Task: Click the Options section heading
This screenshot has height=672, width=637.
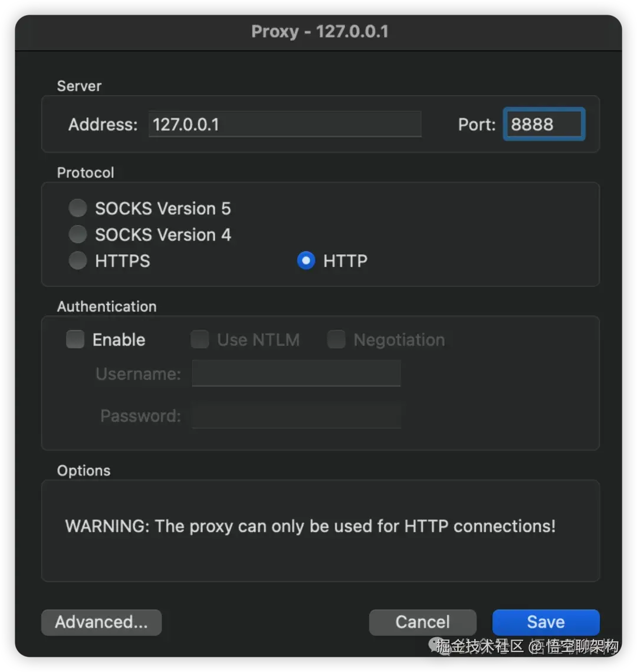Action: click(84, 471)
